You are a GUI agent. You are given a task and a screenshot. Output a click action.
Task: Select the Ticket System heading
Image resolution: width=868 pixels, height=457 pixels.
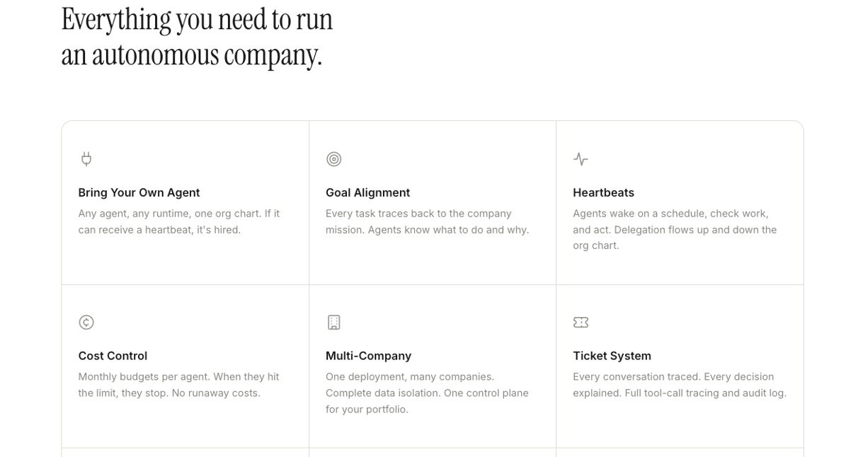pyautogui.click(x=612, y=356)
